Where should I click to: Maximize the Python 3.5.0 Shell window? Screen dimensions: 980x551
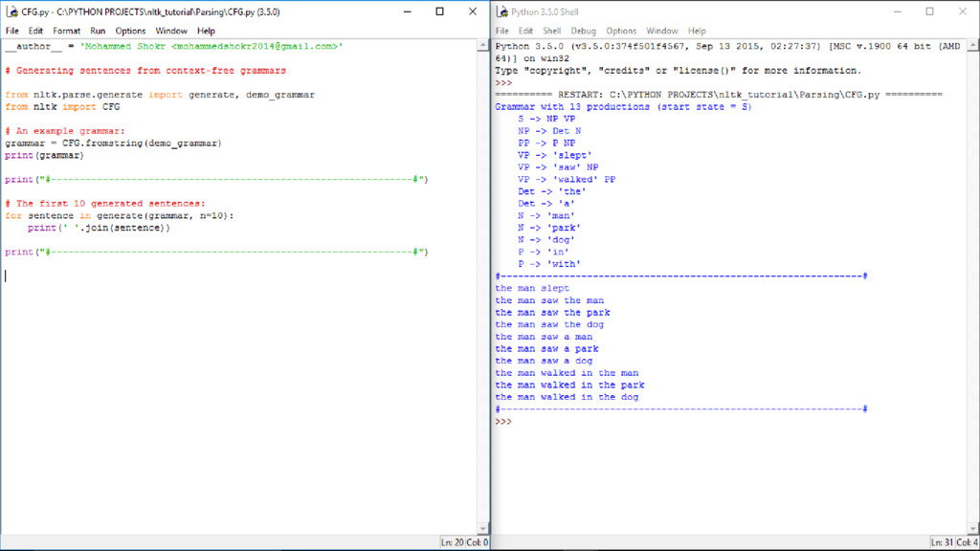[929, 11]
